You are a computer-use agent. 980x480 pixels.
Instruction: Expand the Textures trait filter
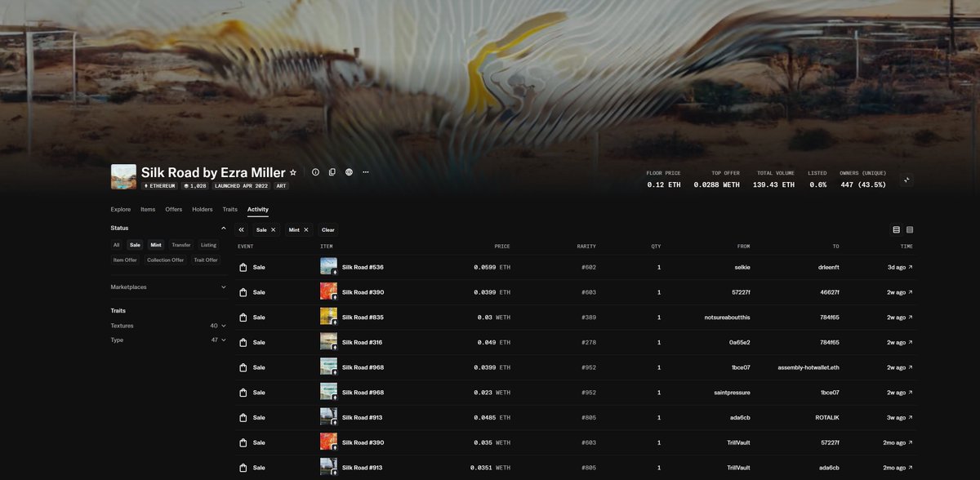(x=169, y=326)
